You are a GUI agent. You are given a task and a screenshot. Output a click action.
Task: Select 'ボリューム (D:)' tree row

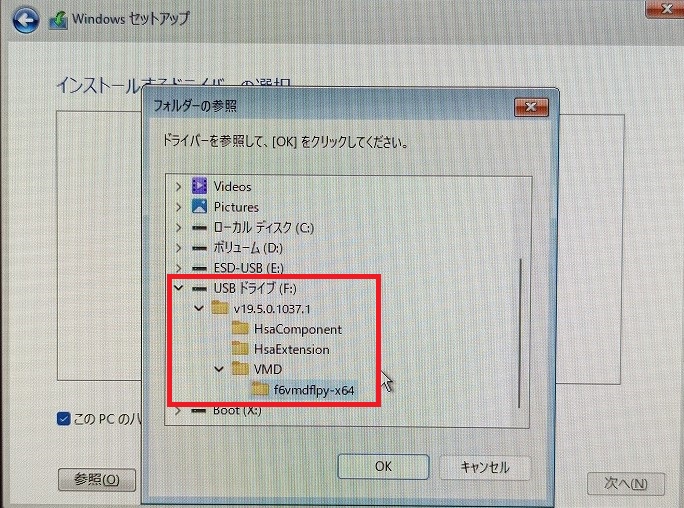pos(248,248)
